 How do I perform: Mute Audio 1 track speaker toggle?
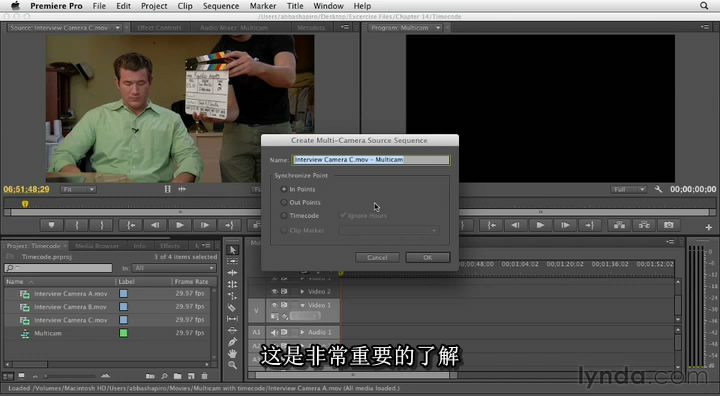(275, 332)
